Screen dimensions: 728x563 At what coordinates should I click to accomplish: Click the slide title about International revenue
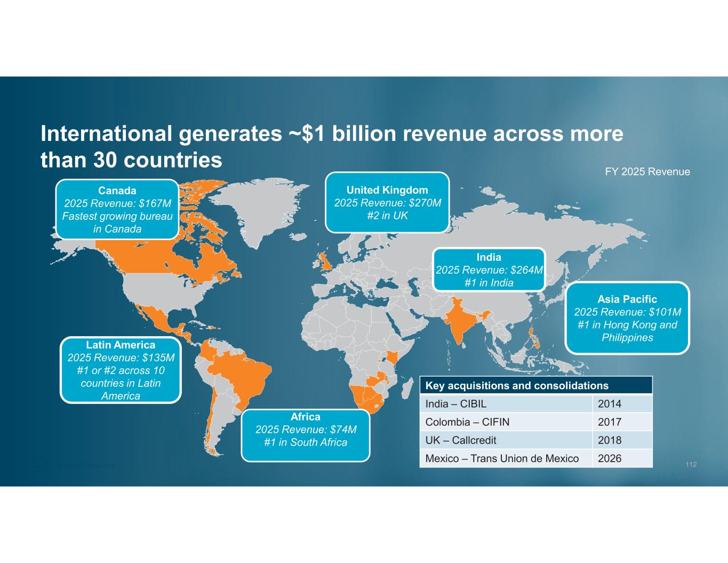pyautogui.click(x=332, y=147)
